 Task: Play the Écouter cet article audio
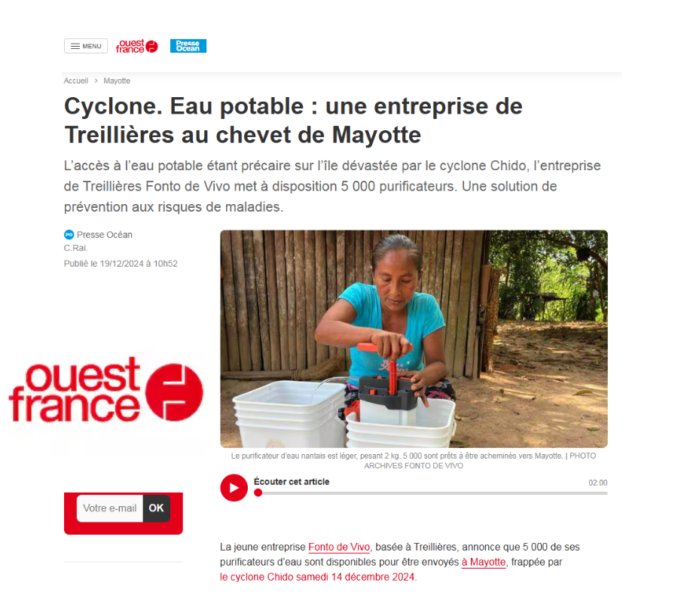point(234,488)
